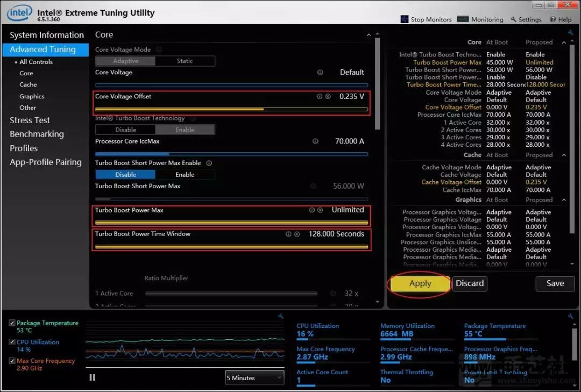Open Settings text link
Image resolution: width=581 pixels, height=392 pixels.
pyautogui.click(x=530, y=20)
